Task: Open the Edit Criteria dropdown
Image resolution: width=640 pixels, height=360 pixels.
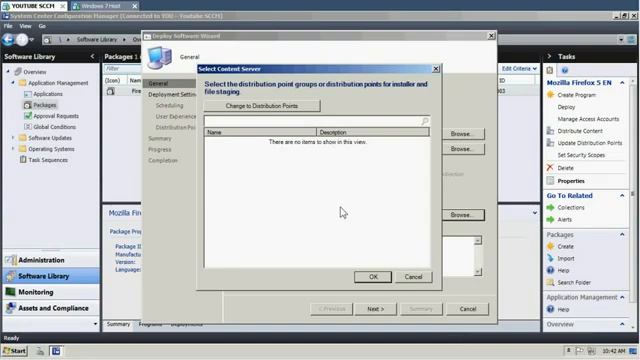Action: (x=519, y=69)
